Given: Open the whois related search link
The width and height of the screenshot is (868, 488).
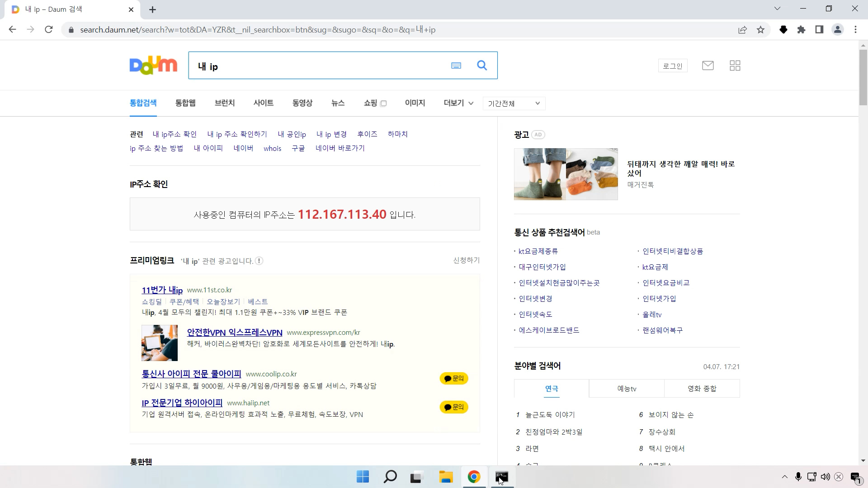Looking at the screenshot, I should (272, 148).
